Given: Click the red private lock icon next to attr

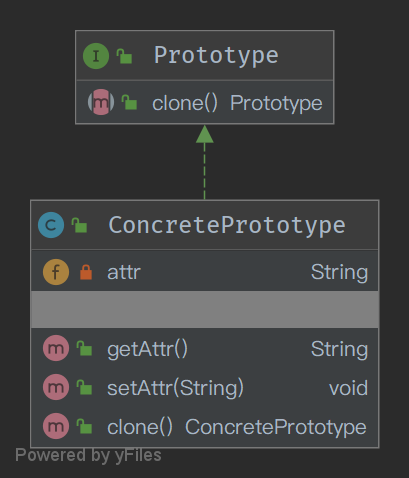Looking at the screenshot, I should pyautogui.click(x=86, y=272).
